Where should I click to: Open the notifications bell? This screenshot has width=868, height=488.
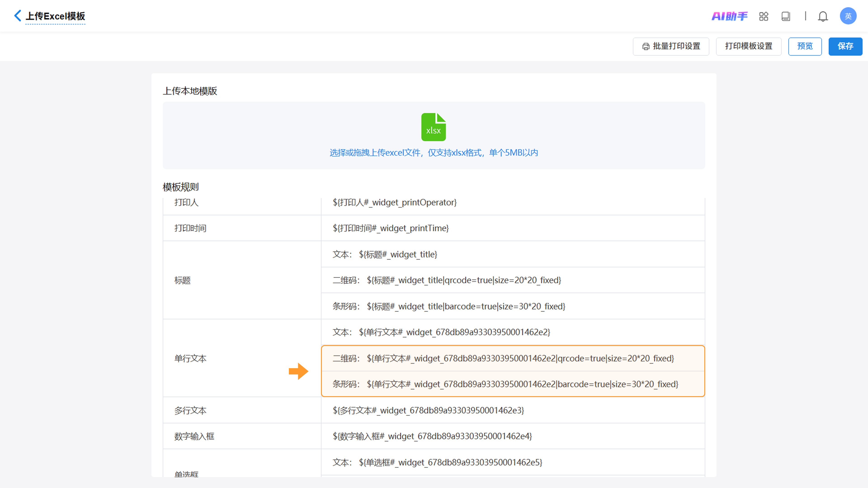(x=823, y=16)
